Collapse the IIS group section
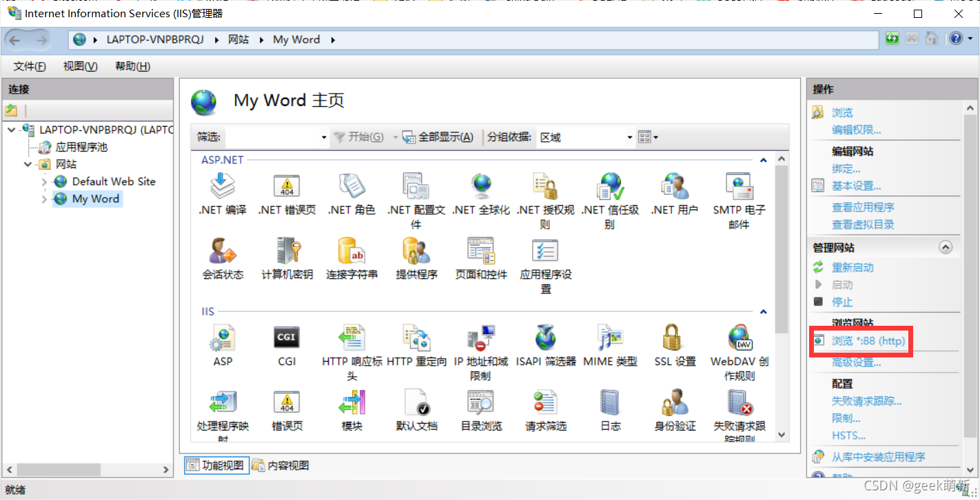The height and width of the screenshot is (500, 980). [764, 312]
